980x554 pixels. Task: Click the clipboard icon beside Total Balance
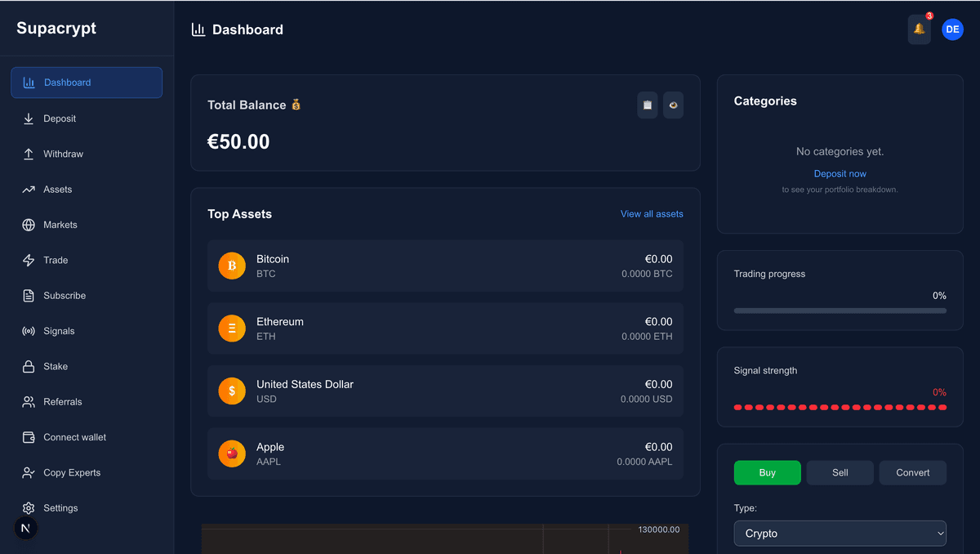(x=648, y=105)
